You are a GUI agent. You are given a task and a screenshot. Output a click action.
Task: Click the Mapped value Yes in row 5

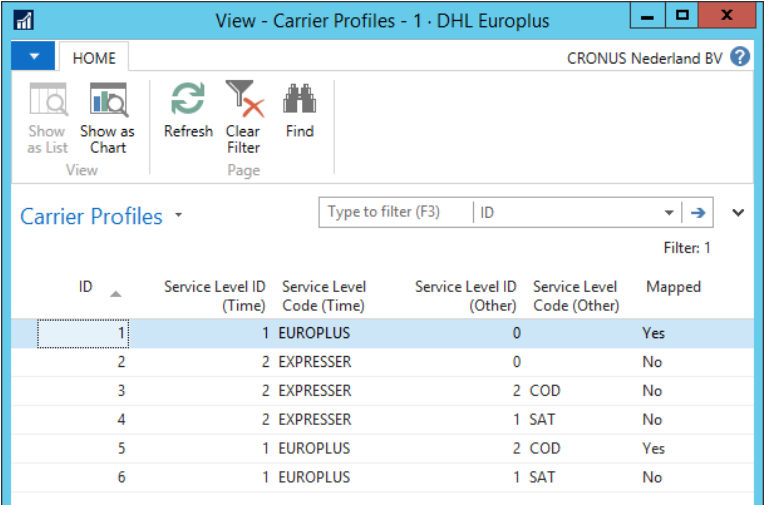point(653,448)
